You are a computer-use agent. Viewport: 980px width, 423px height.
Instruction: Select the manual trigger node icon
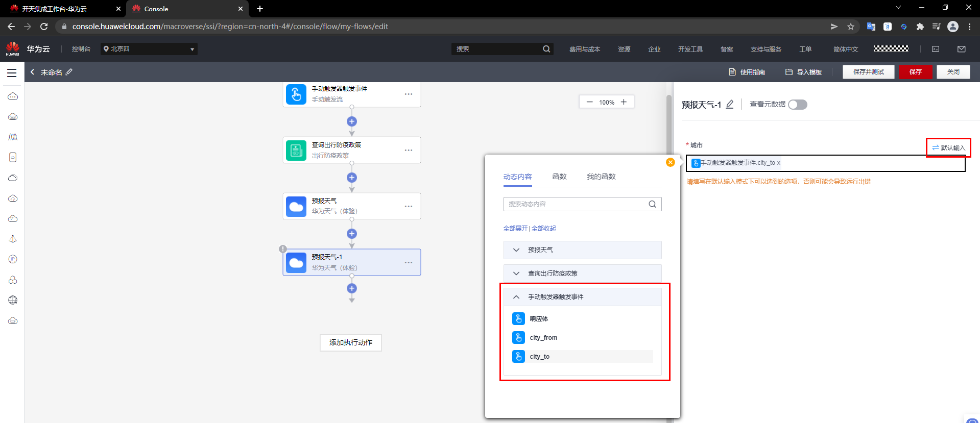pos(296,94)
